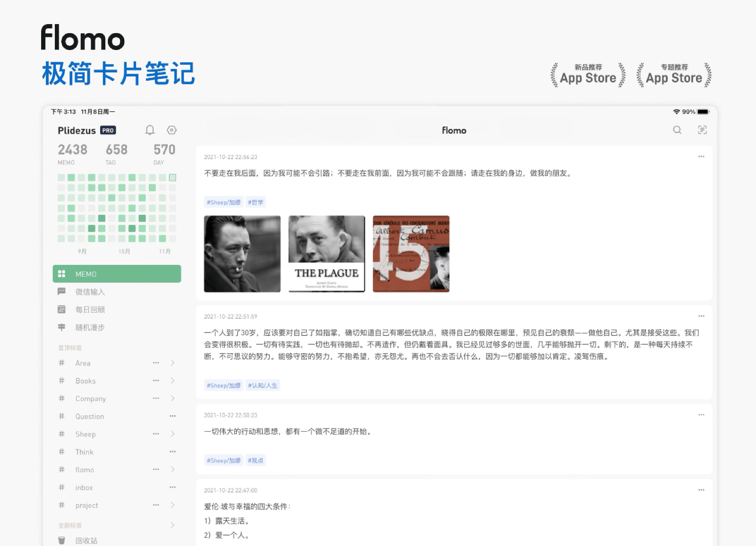
Task: Go to 微信输入 in sidebar
Action: click(x=90, y=292)
